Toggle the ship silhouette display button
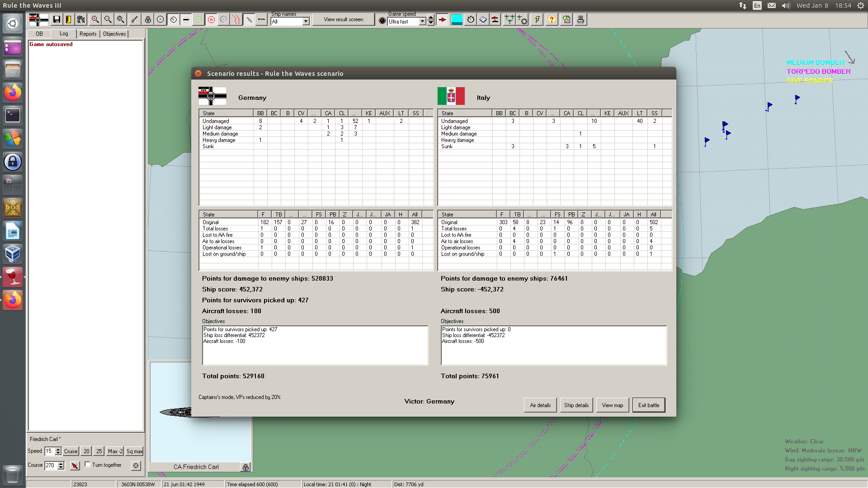Viewport: 868px width, 488px height. [x=186, y=19]
